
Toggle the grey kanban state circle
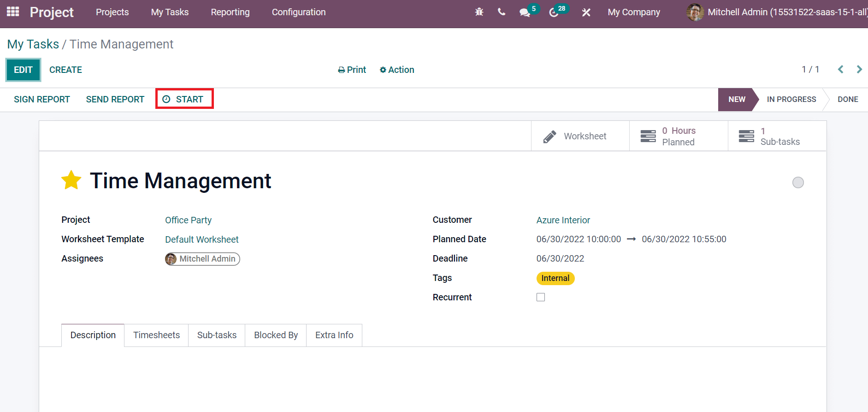(x=798, y=183)
